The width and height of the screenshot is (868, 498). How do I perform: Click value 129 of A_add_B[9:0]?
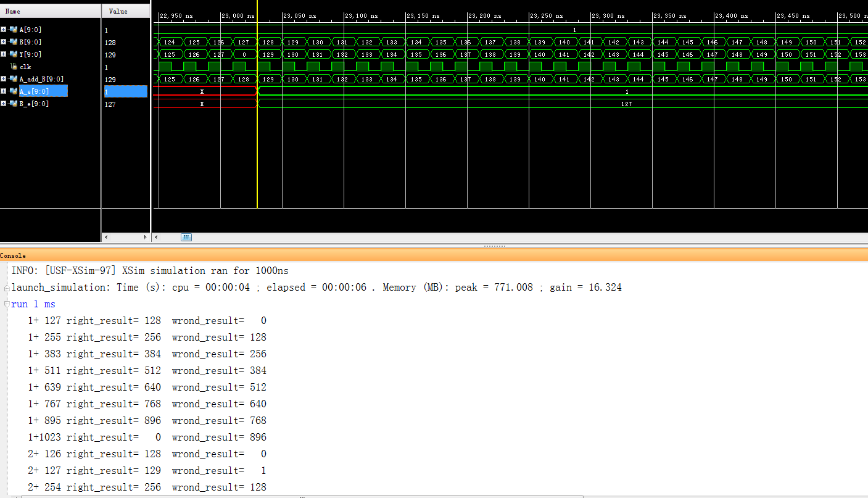click(110, 80)
